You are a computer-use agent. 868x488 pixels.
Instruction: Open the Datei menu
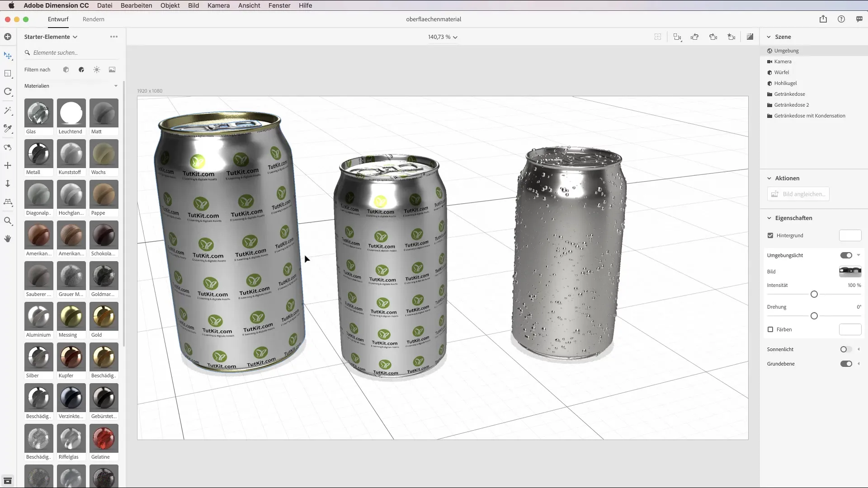[x=104, y=5]
